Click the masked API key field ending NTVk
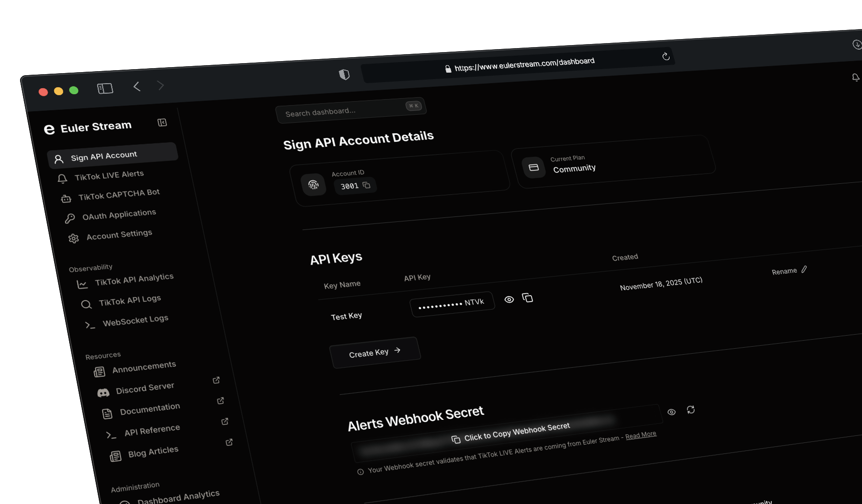Screen dimensions: 862x504 pos(452,304)
